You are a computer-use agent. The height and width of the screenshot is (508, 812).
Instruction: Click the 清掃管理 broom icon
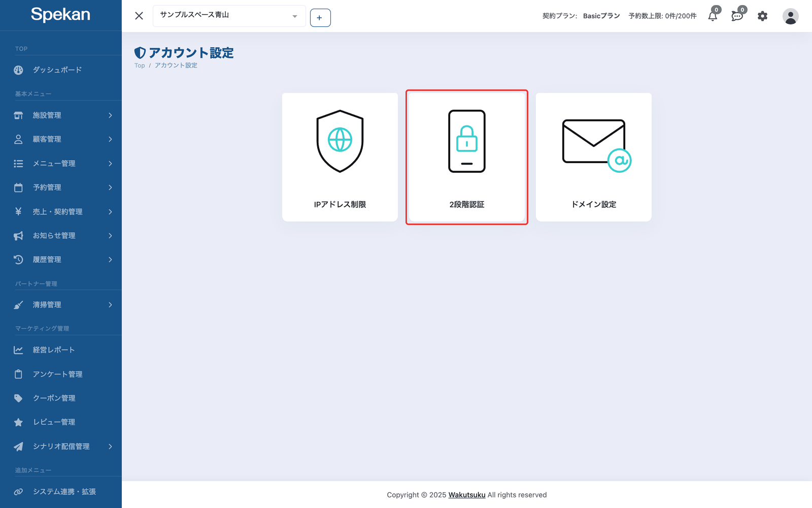pos(18,305)
